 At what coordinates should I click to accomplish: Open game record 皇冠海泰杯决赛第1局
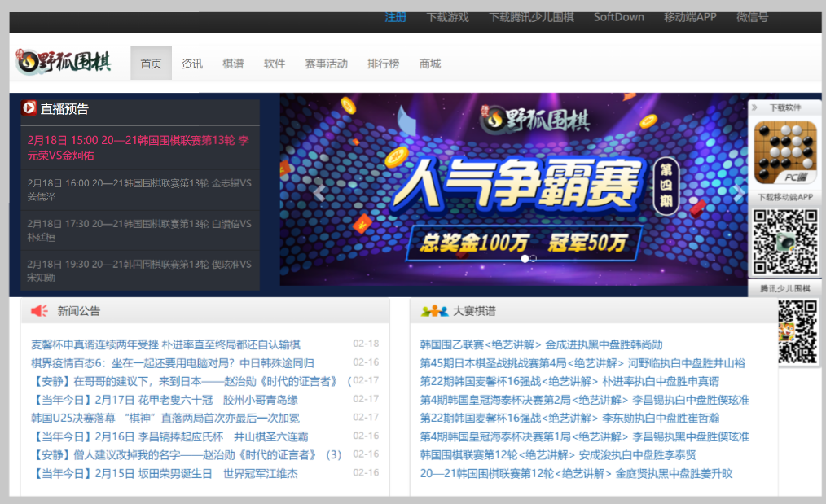click(584, 436)
